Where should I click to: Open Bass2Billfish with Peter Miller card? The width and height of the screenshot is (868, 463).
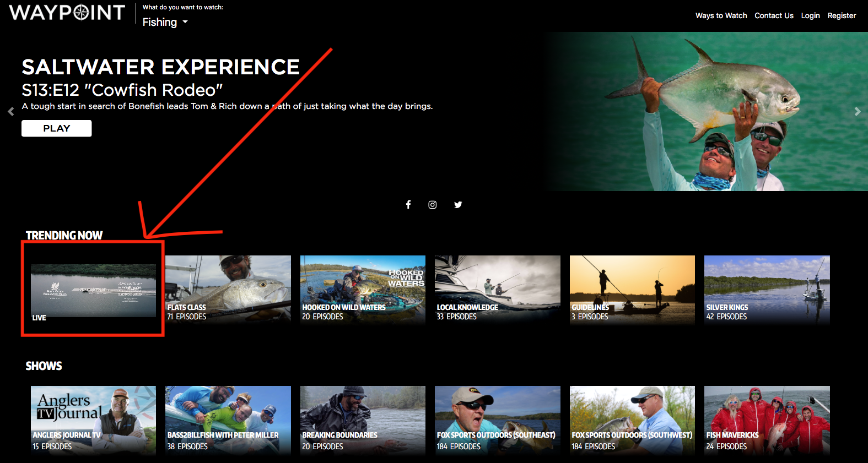point(228,421)
